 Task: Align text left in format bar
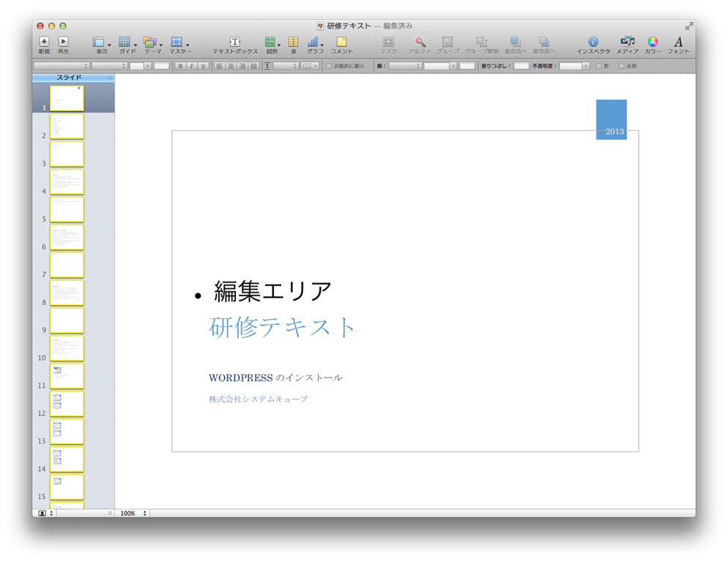point(220,67)
